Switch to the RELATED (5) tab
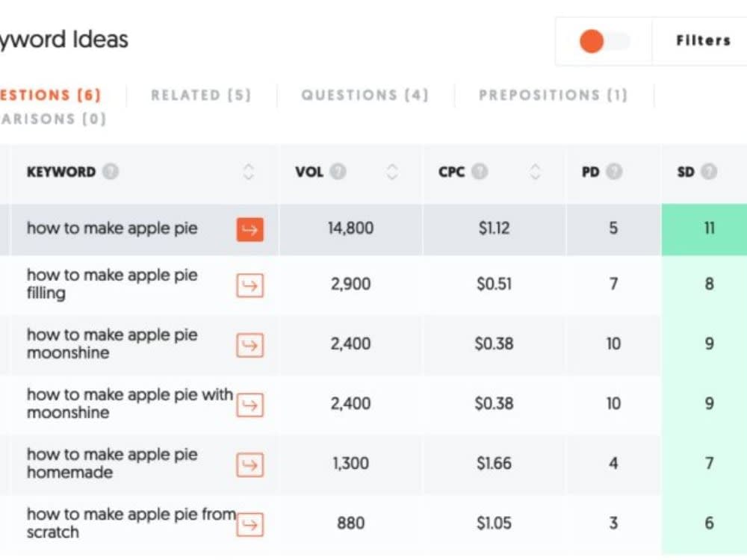 click(200, 96)
